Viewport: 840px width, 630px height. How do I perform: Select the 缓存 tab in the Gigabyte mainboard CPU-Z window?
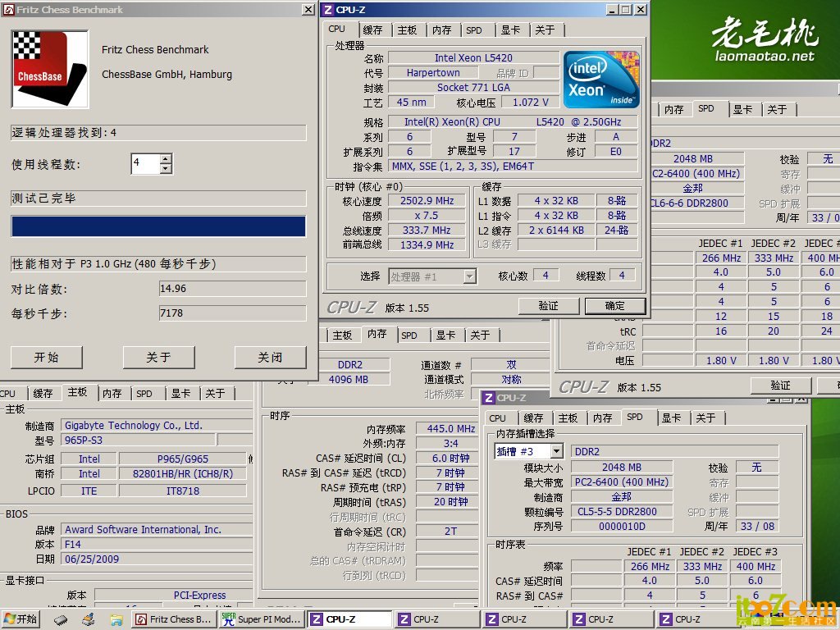tap(43, 393)
